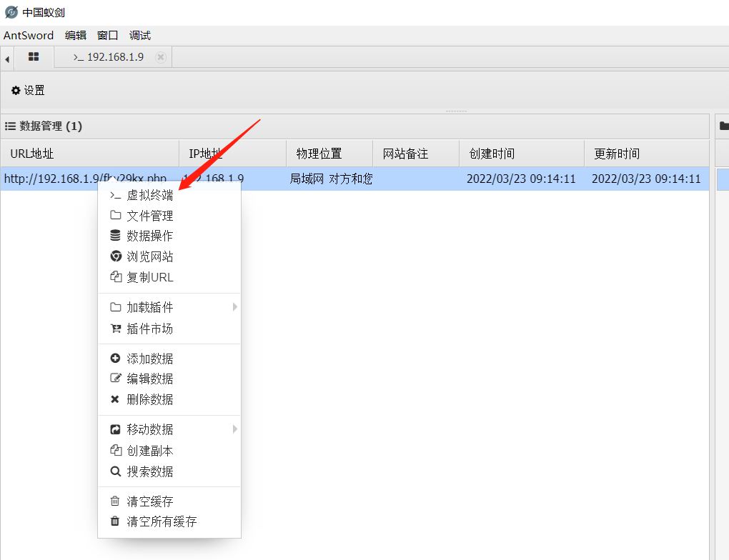Image resolution: width=729 pixels, height=560 pixels.
Task: Click the magnifier icon beside 搜索数据
Action: [115, 471]
